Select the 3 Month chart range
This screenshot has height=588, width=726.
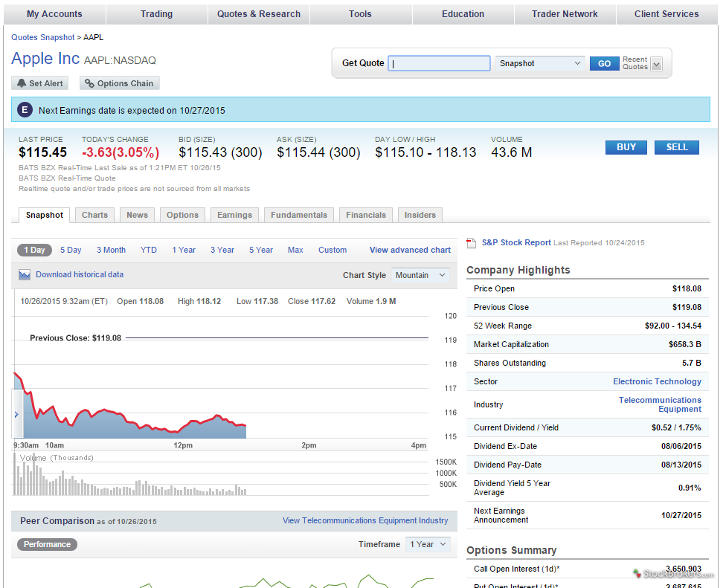click(x=111, y=250)
